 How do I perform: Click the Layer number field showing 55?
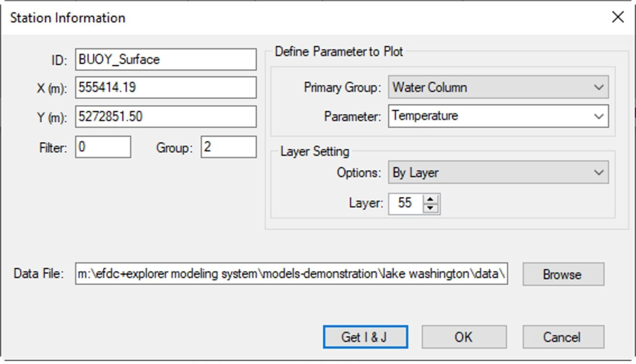405,203
